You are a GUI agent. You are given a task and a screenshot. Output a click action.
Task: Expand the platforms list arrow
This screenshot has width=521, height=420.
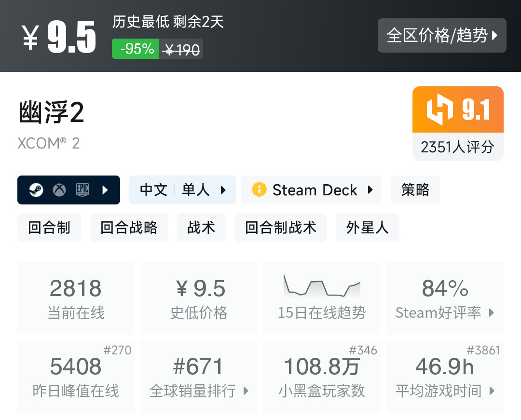pos(105,190)
